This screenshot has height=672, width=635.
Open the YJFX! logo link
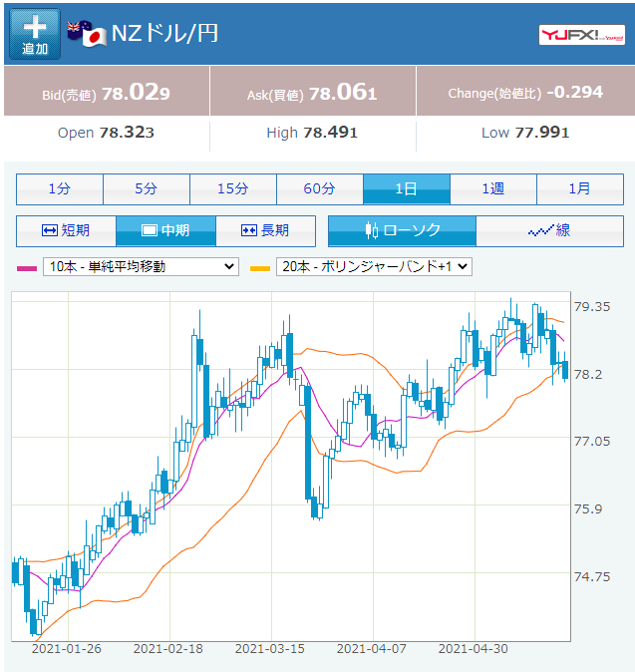581,35
